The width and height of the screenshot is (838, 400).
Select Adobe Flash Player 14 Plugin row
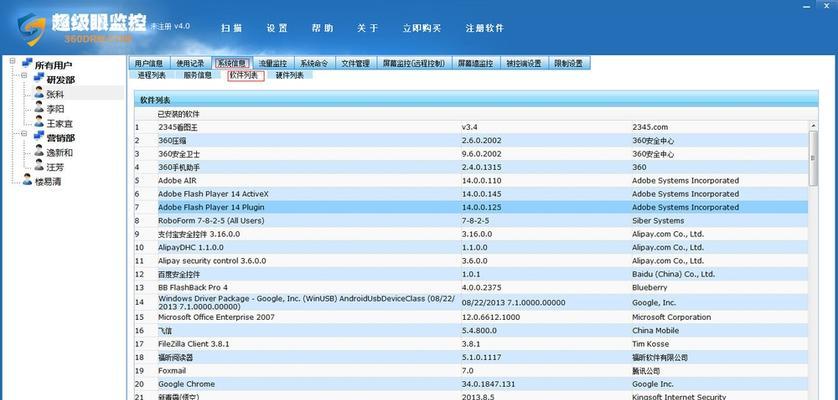pos(471,207)
